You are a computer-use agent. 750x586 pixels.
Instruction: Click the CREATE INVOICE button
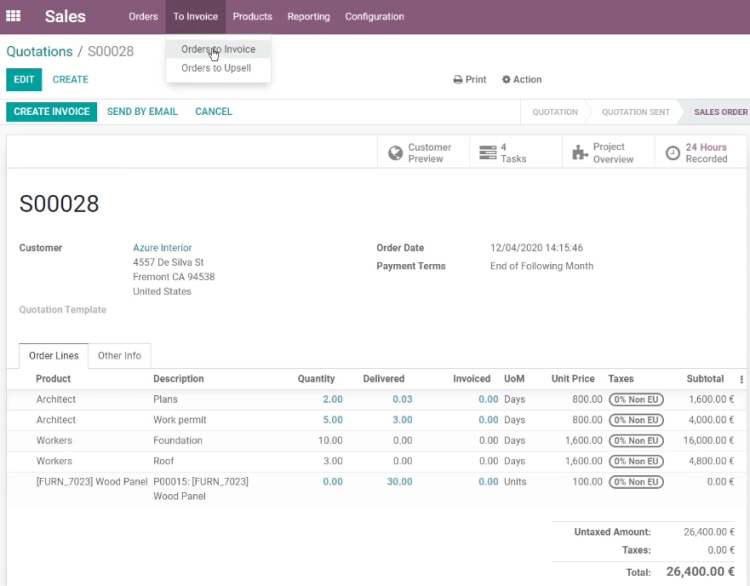(x=52, y=111)
